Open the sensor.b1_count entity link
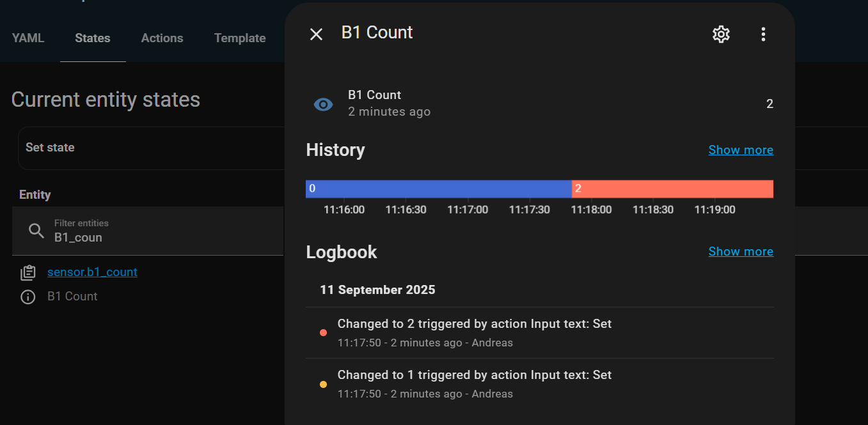This screenshot has width=868, height=425. tap(92, 272)
